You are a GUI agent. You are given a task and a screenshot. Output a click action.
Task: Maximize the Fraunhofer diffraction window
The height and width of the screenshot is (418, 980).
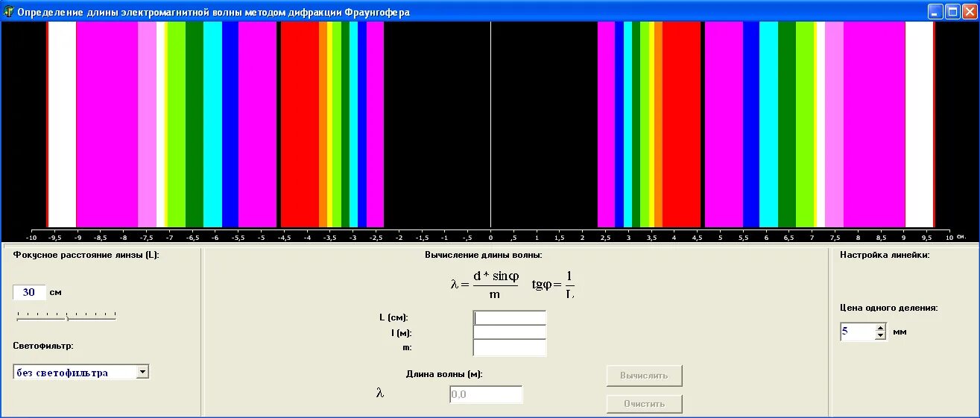952,12
